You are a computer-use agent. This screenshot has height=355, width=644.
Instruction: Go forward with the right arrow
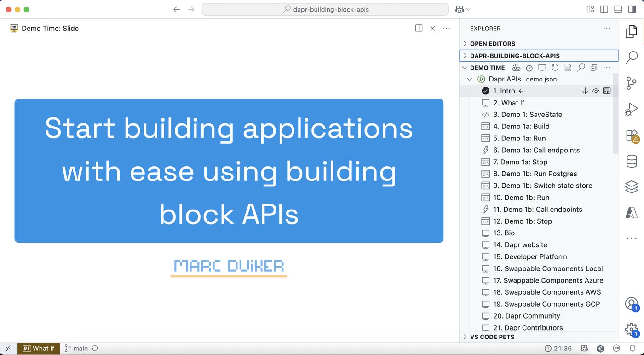point(191,9)
